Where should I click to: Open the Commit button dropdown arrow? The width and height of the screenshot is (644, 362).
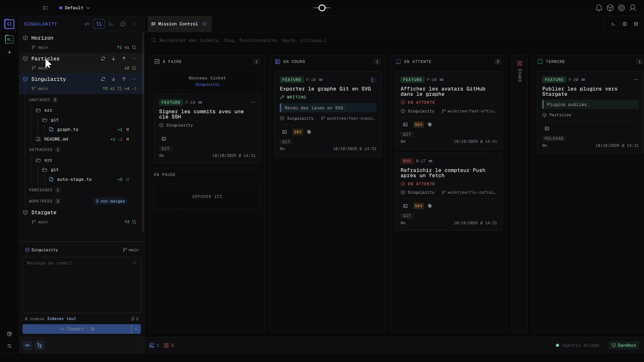136,329
